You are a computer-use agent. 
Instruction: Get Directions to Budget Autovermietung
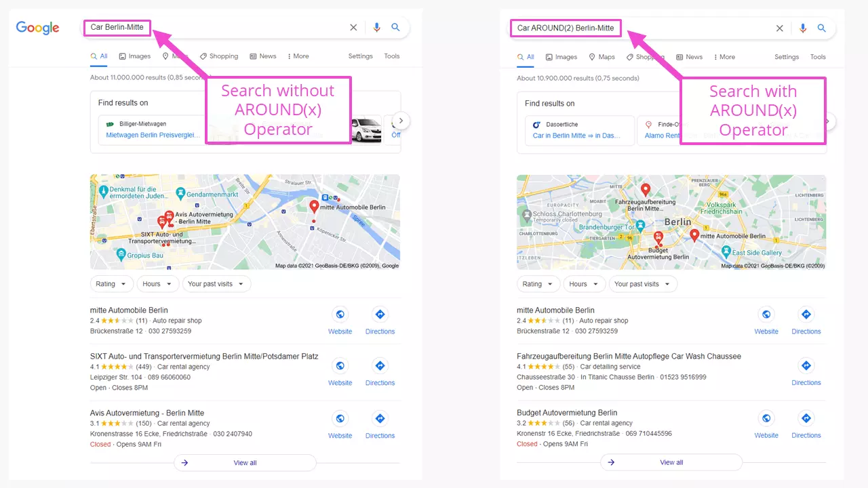(x=806, y=424)
